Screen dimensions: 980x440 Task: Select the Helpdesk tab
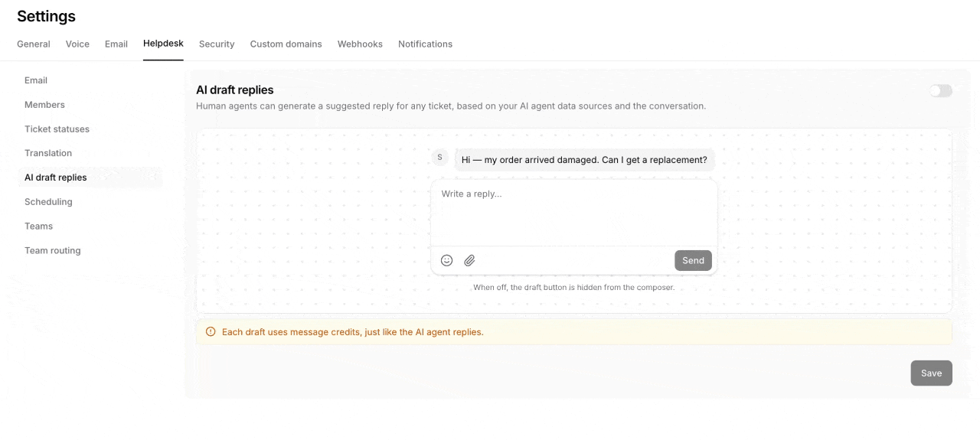[163, 44]
